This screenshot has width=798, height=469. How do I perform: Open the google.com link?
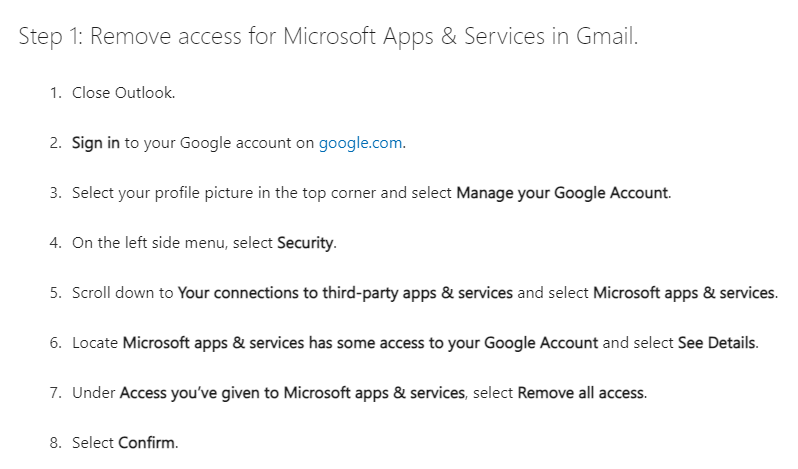(x=361, y=143)
